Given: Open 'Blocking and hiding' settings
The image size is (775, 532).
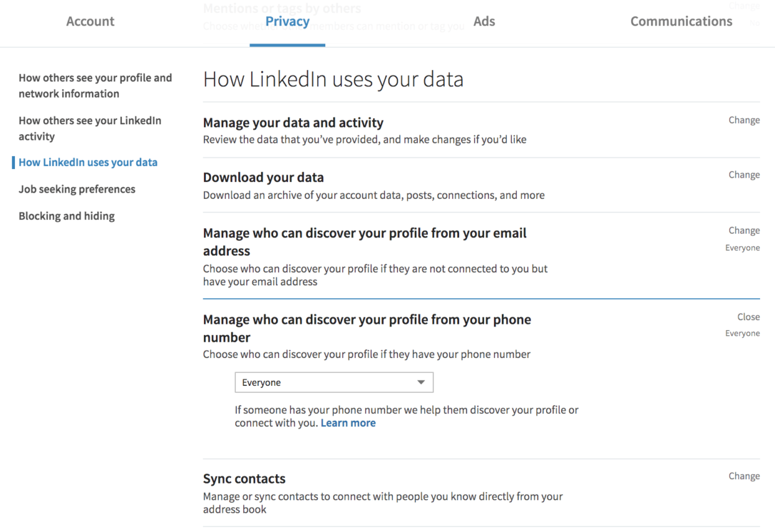Looking at the screenshot, I should (x=67, y=216).
